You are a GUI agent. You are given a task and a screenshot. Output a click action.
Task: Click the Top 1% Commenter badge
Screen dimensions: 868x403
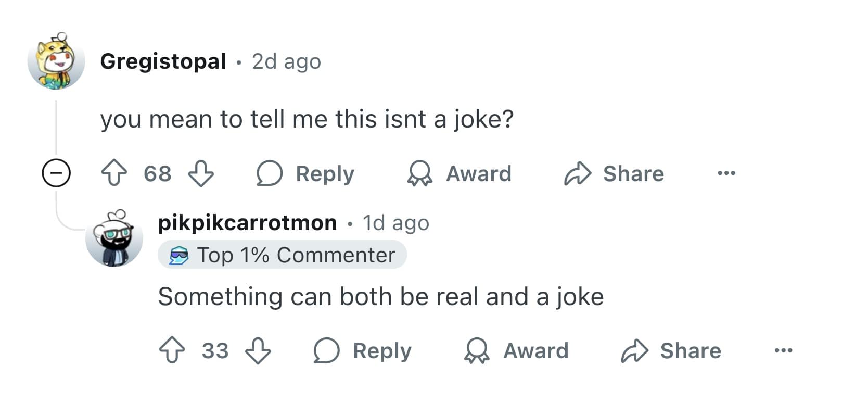pos(282,255)
